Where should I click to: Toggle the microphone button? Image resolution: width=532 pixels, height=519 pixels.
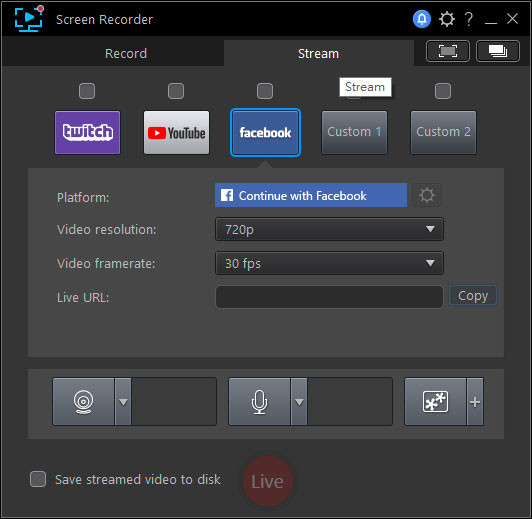click(x=260, y=402)
